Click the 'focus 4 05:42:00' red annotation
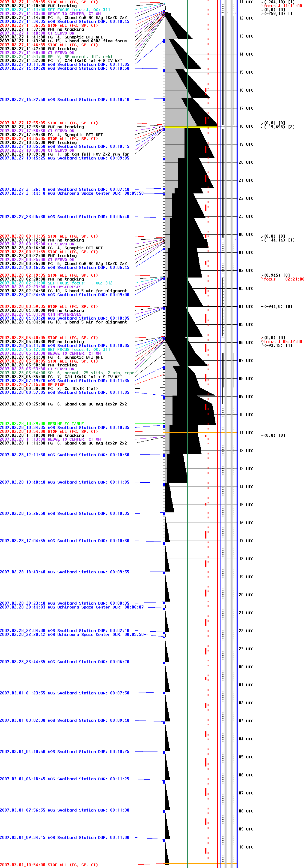The image size is (306, 868). click(283, 342)
